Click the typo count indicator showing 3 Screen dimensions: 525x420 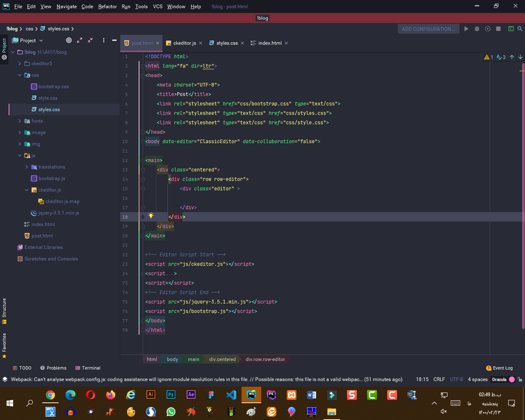point(501,57)
